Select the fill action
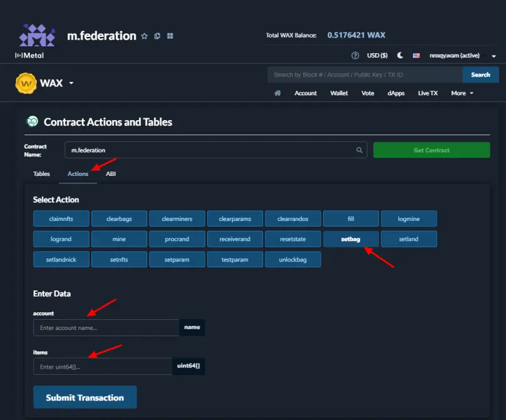This screenshot has height=420, width=506. (351, 218)
